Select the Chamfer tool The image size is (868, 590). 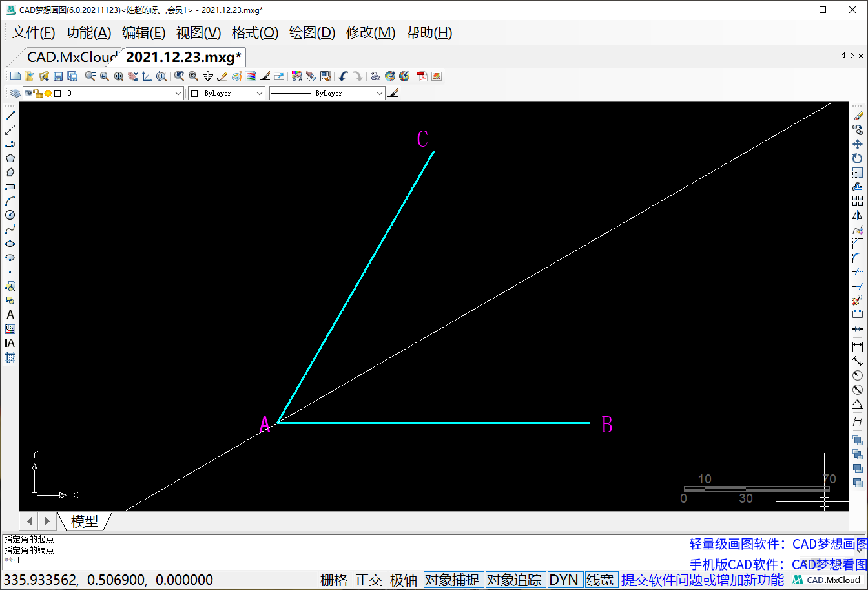click(x=858, y=244)
